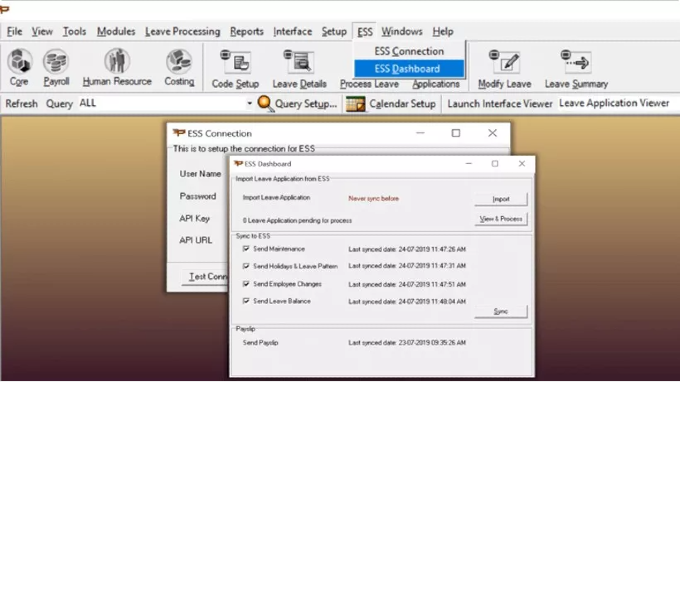Screen dimensions: 680x606
Task: Click the View & Process button
Action: [501, 219]
